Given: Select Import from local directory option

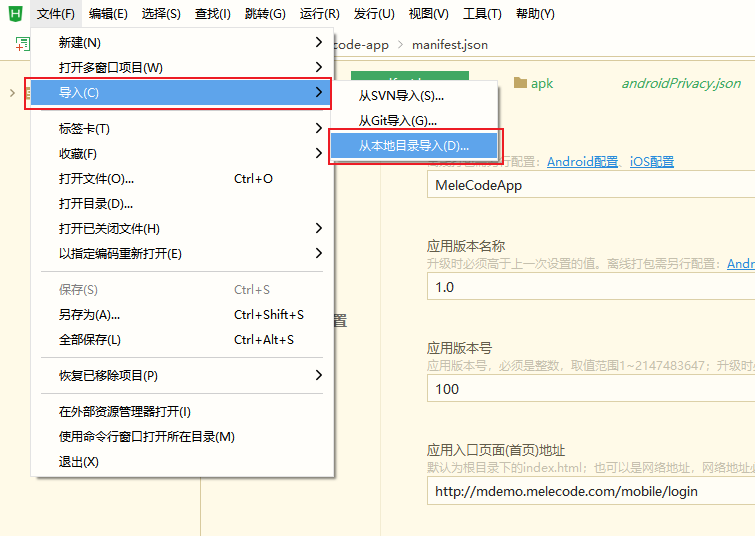Looking at the screenshot, I should coord(414,146).
